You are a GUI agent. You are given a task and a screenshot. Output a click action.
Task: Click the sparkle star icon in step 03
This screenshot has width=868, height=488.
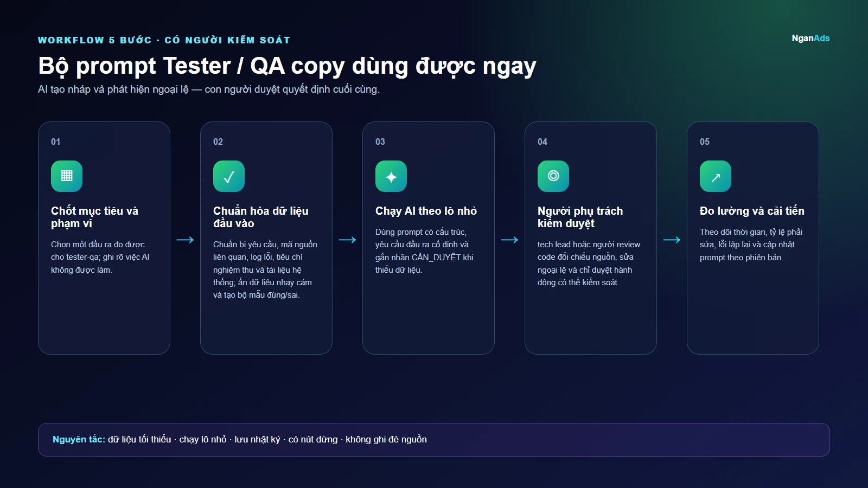(x=391, y=176)
